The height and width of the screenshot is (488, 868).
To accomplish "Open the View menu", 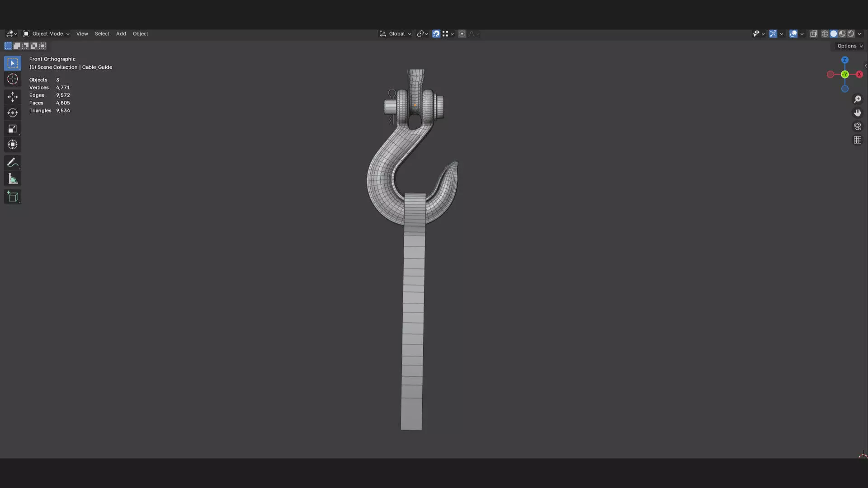I will 82,34.
